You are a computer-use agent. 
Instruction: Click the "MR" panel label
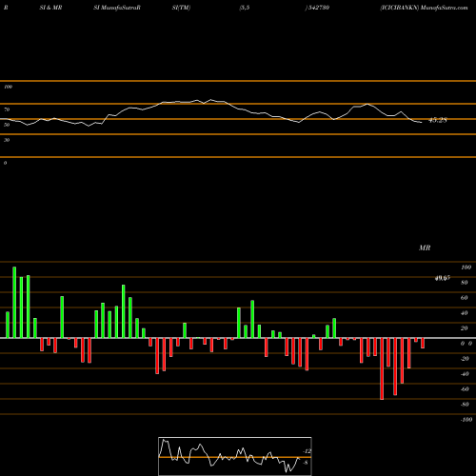tap(425, 248)
